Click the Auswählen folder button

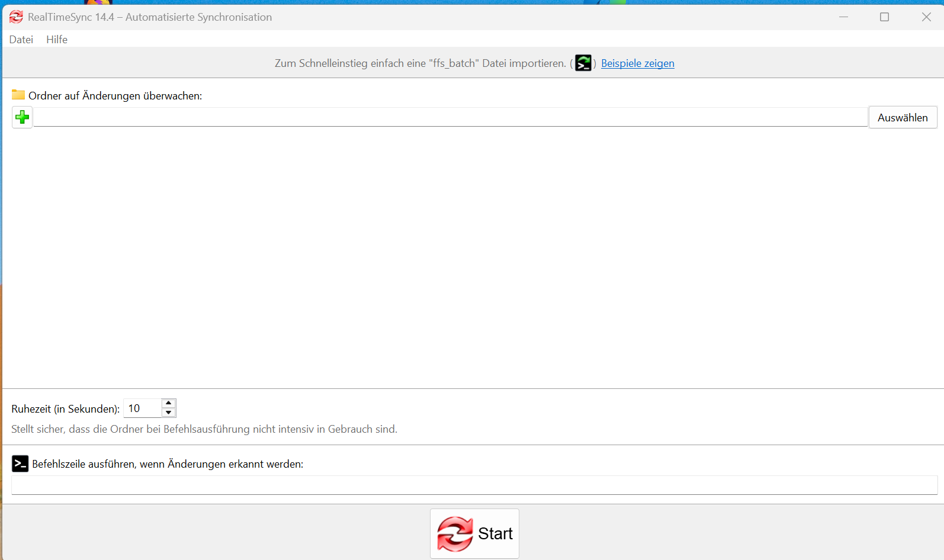(x=903, y=117)
